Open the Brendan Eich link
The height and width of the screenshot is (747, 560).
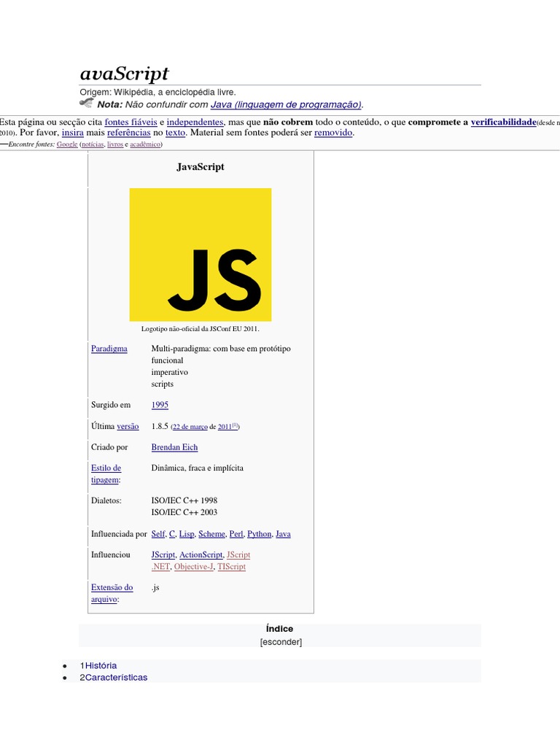[174, 447]
